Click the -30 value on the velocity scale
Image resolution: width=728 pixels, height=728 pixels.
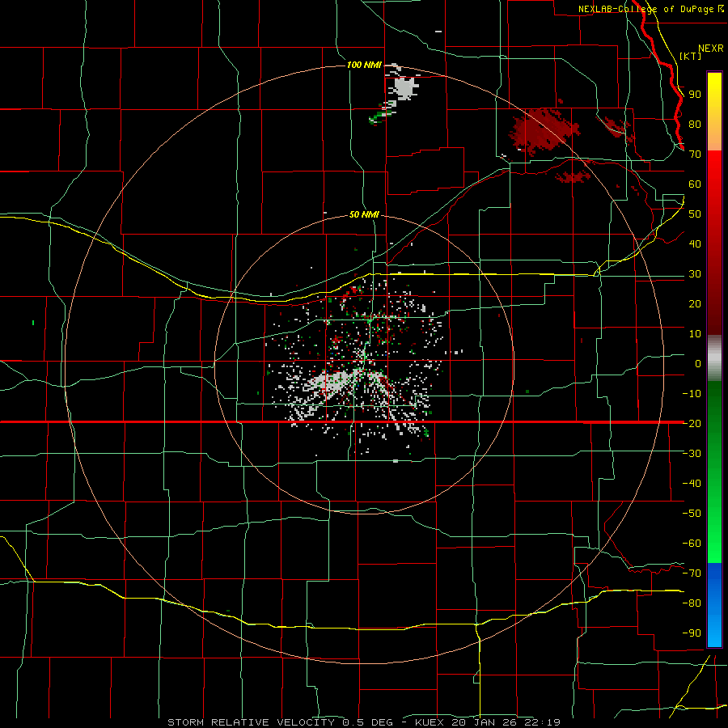point(692,453)
